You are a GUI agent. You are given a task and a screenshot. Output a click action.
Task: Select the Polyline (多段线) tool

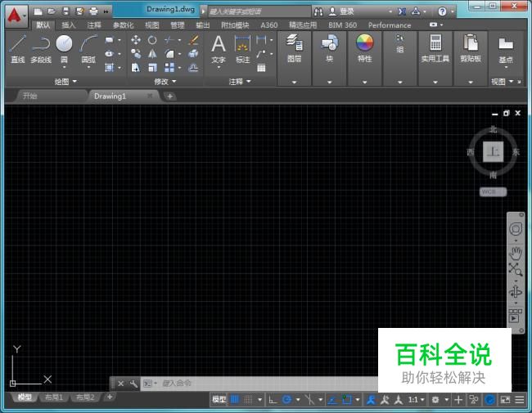(x=41, y=44)
